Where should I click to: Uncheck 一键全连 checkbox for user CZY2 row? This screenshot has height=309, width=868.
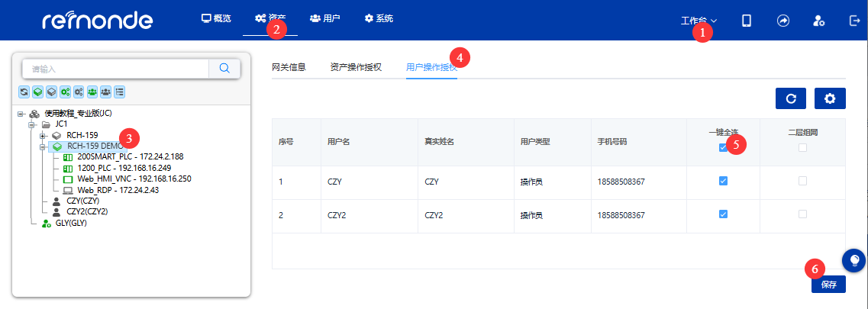click(723, 214)
